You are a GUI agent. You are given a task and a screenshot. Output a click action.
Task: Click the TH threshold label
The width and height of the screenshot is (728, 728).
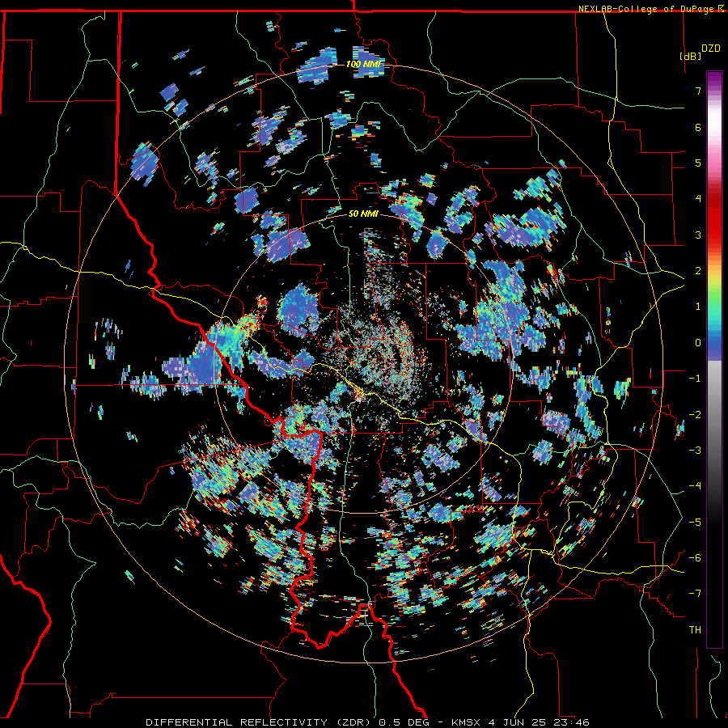[695, 630]
